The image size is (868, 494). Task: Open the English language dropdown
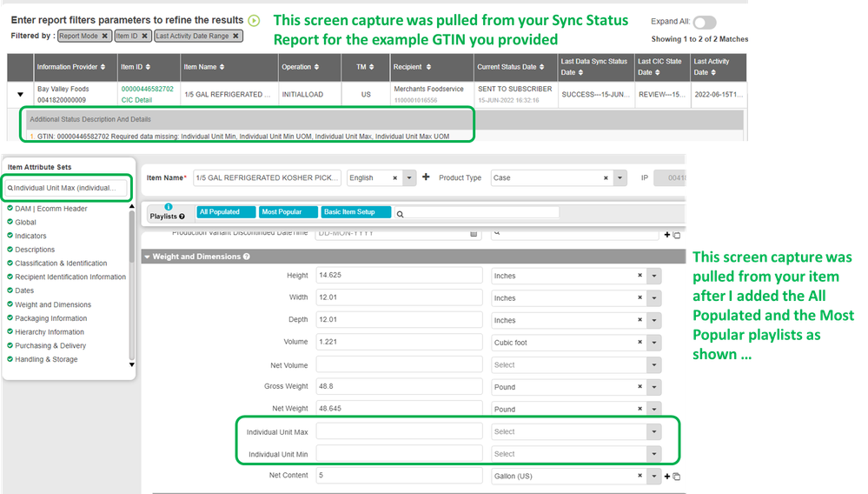(409, 177)
